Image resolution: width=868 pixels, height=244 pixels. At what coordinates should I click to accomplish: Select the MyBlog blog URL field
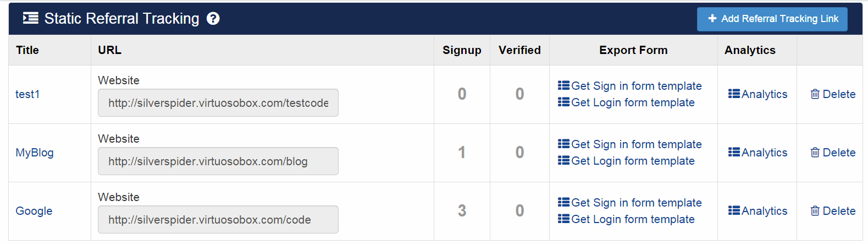(218, 161)
